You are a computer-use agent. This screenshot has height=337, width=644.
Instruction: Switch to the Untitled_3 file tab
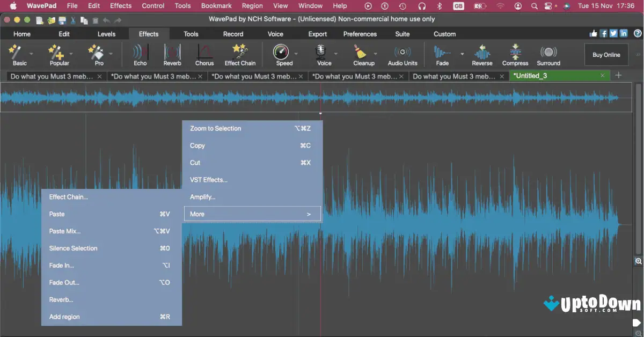point(553,76)
